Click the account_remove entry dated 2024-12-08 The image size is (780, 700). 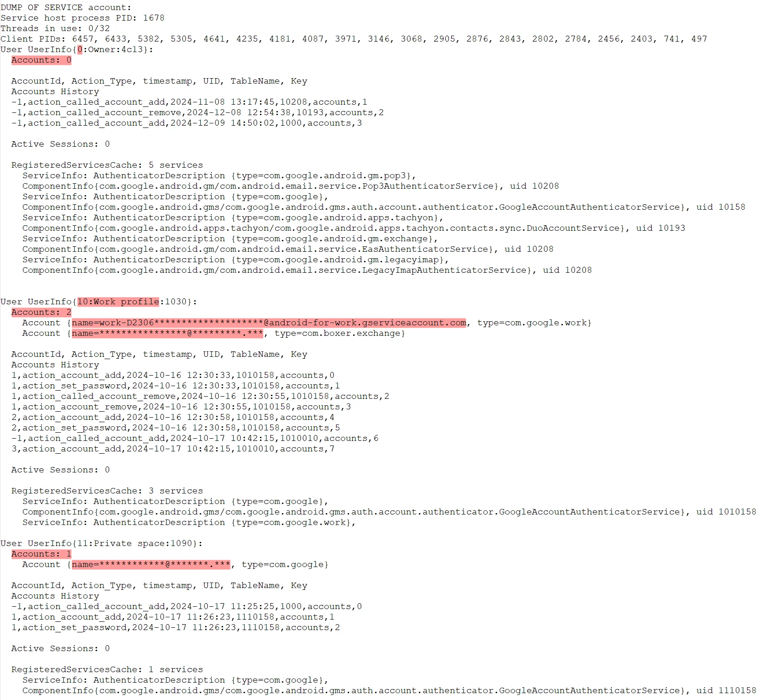point(197,112)
